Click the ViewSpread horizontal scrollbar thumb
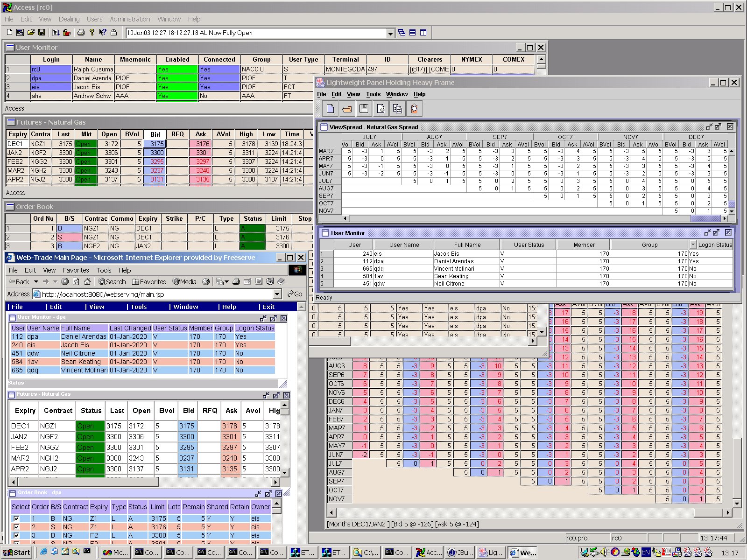 (705, 218)
